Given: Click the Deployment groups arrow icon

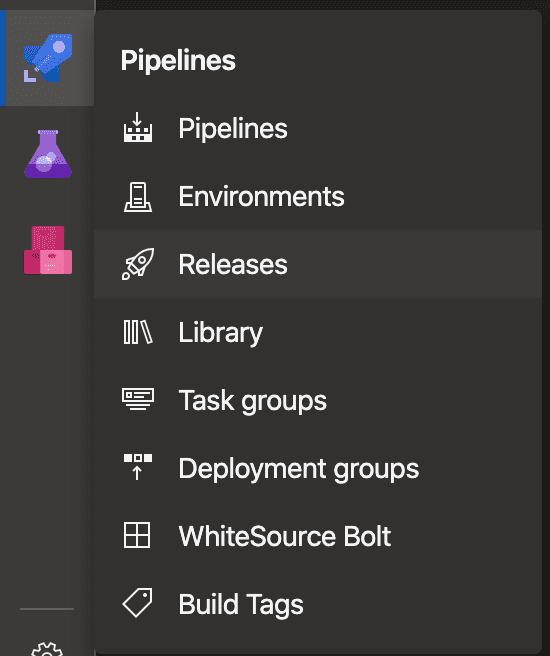Looking at the screenshot, I should pyautogui.click(x=138, y=467).
